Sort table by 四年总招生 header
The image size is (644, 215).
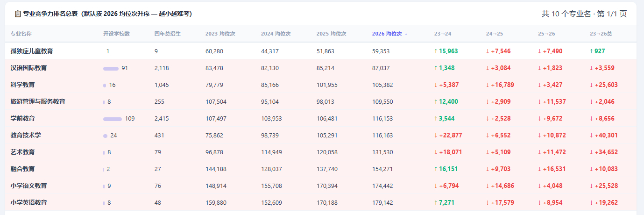[167, 34]
